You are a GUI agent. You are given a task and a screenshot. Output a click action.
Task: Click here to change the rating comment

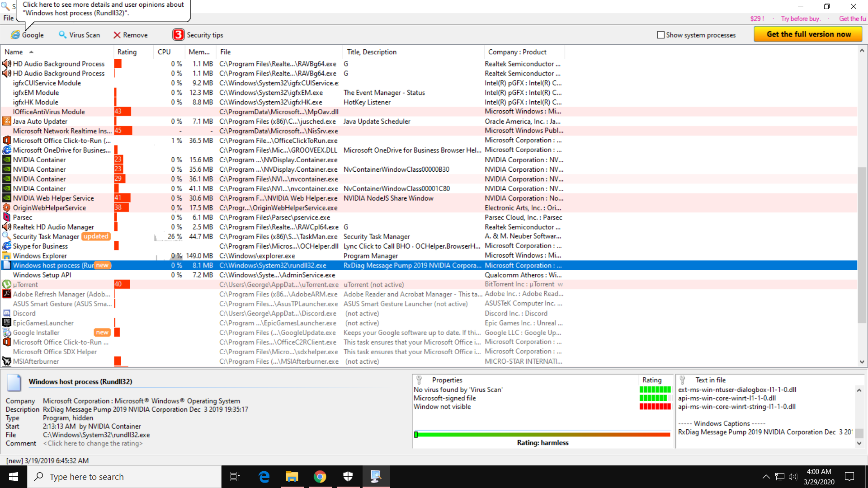tap(93, 443)
